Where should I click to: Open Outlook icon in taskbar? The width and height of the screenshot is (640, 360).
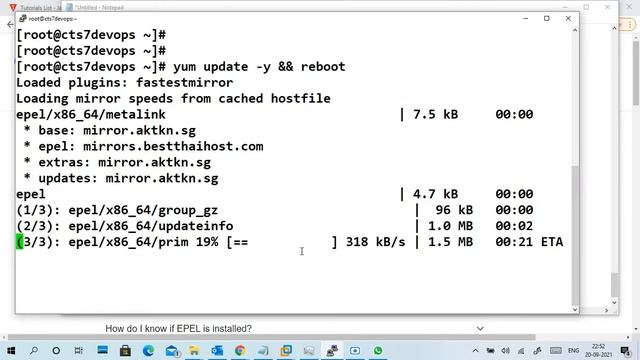tap(217, 350)
